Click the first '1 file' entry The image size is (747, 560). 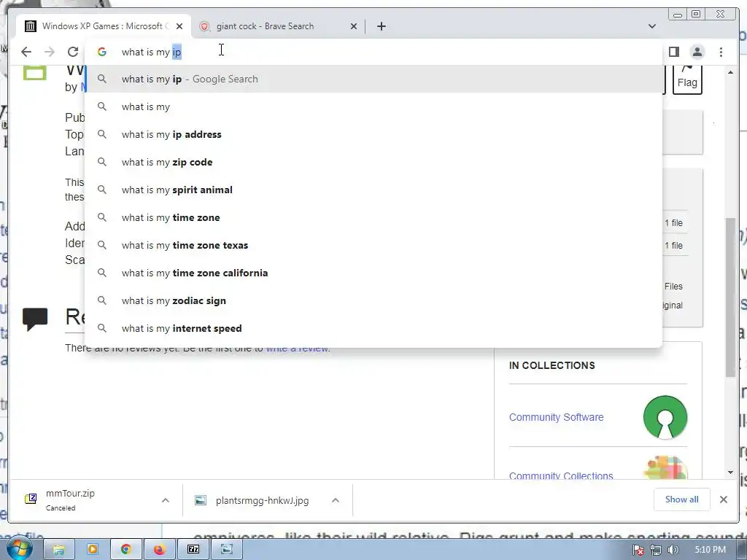pyautogui.click(x=673, y=223)
